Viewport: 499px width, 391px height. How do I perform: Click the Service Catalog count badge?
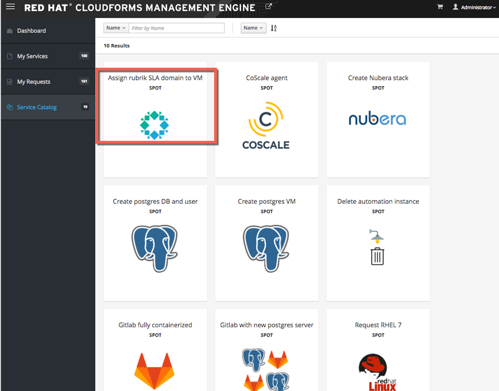[85, 106]
